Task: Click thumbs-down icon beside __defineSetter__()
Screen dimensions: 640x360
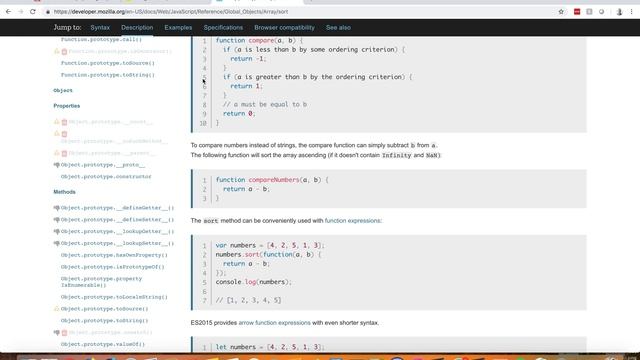Action: coord(57,220)
